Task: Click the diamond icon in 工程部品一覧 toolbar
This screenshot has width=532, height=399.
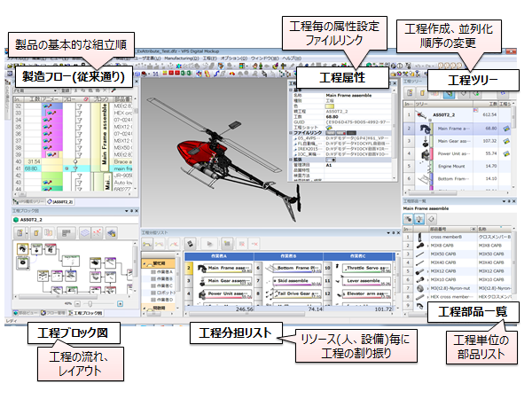Action: point(431,219)
